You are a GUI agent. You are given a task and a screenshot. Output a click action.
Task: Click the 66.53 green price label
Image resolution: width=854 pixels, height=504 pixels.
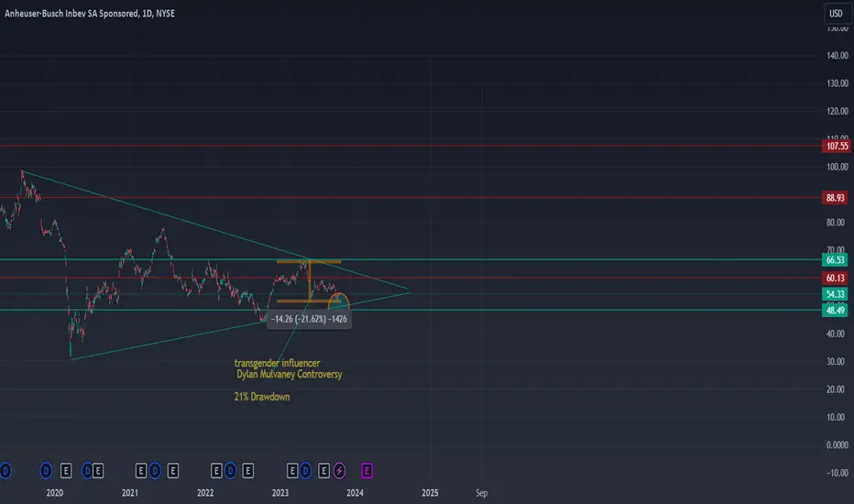[836, 260]
